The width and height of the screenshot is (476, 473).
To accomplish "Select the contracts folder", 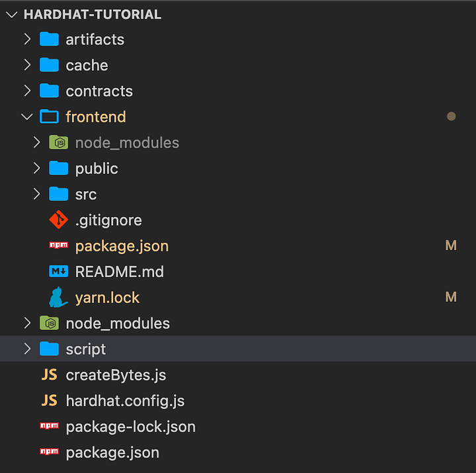I will click(99, 91).
